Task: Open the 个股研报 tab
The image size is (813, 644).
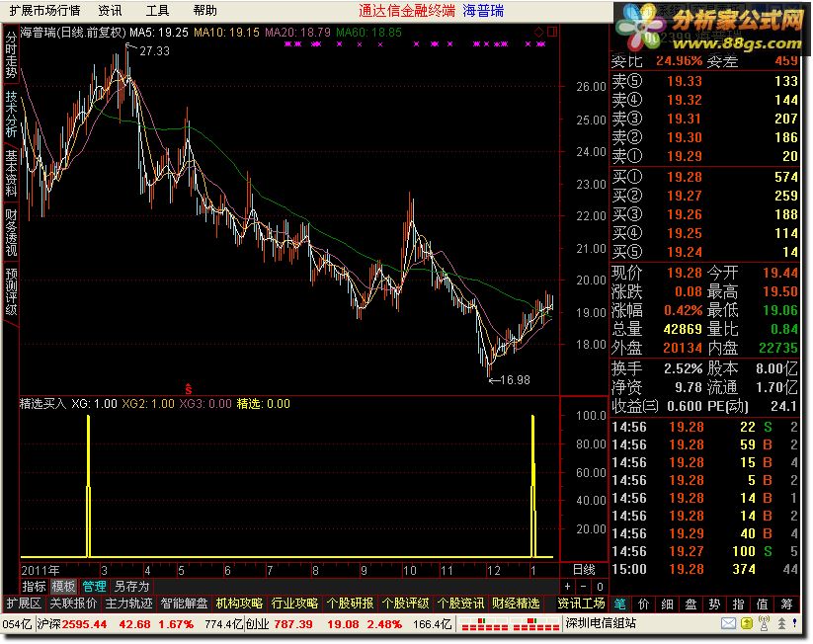Action: (x=350, y=604)
